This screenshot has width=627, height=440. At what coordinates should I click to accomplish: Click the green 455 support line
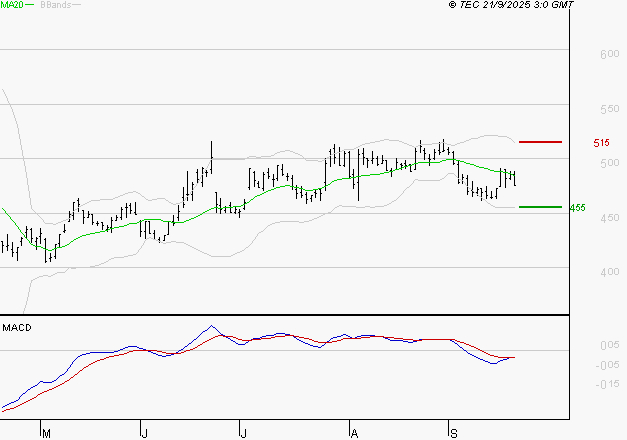tap(539, 207)
